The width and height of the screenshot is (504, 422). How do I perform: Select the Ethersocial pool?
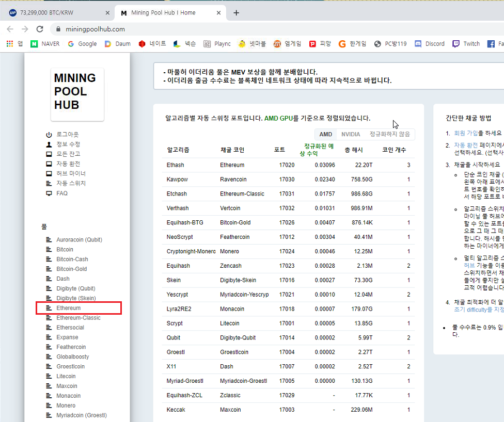coord(70,327)
